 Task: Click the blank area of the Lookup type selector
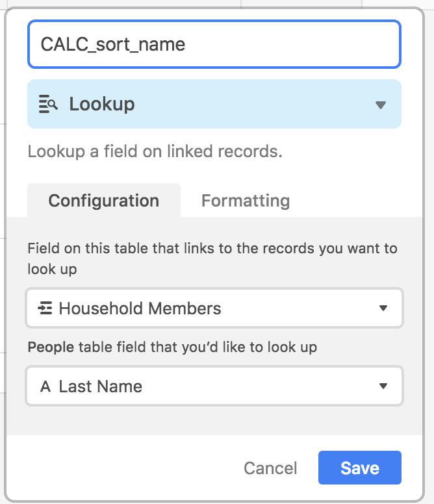coord(254,104)
